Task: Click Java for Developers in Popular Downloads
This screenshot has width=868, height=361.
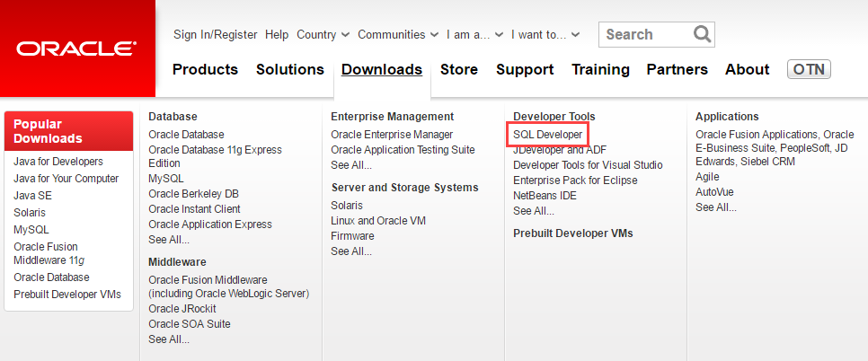Action: click(58, 162)
